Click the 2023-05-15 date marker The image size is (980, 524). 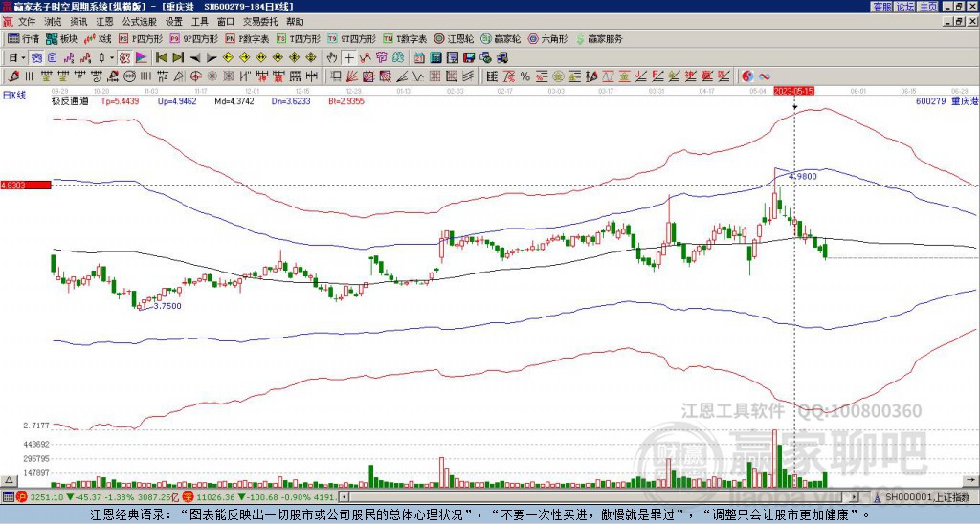794,91
